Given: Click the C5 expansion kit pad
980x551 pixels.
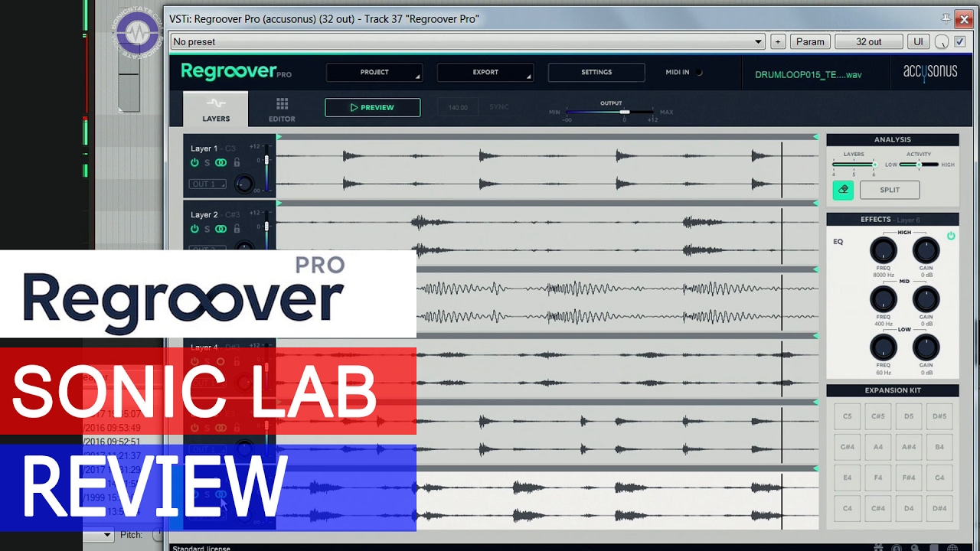Looking at the screenshot, I should [847, 416].
